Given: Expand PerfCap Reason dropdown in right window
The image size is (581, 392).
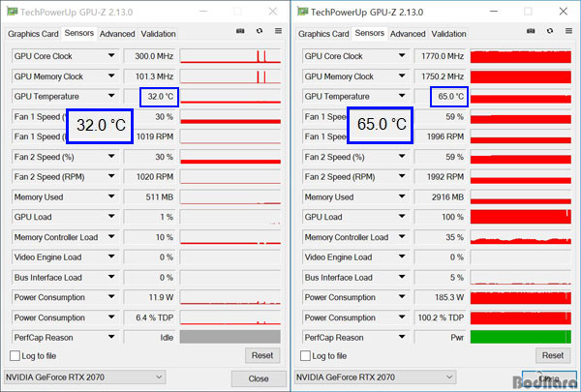Looking at the screenshot, I should click(402, 337).
